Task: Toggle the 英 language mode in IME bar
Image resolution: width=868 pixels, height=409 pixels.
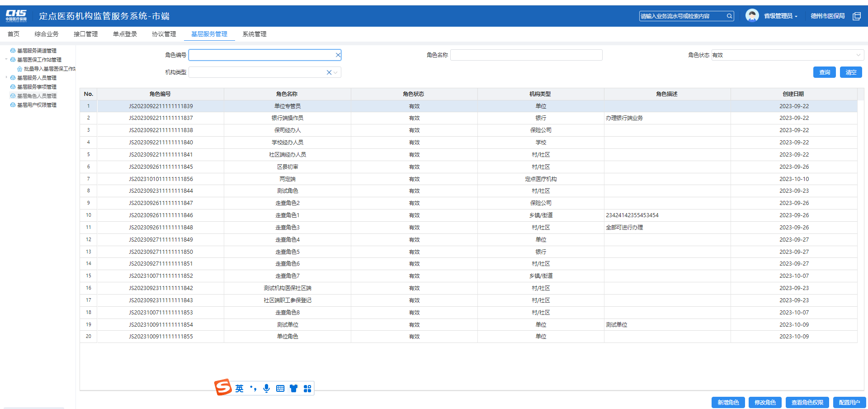Action: pyautogui.click(x=239, y=388)
